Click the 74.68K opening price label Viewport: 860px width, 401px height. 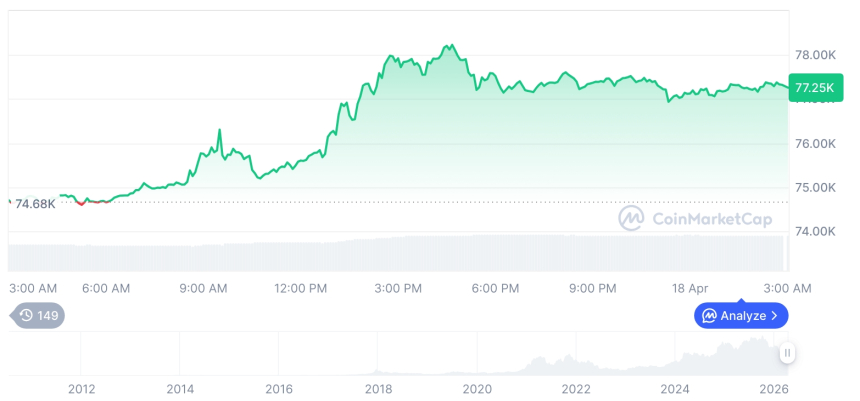[35, 204]
